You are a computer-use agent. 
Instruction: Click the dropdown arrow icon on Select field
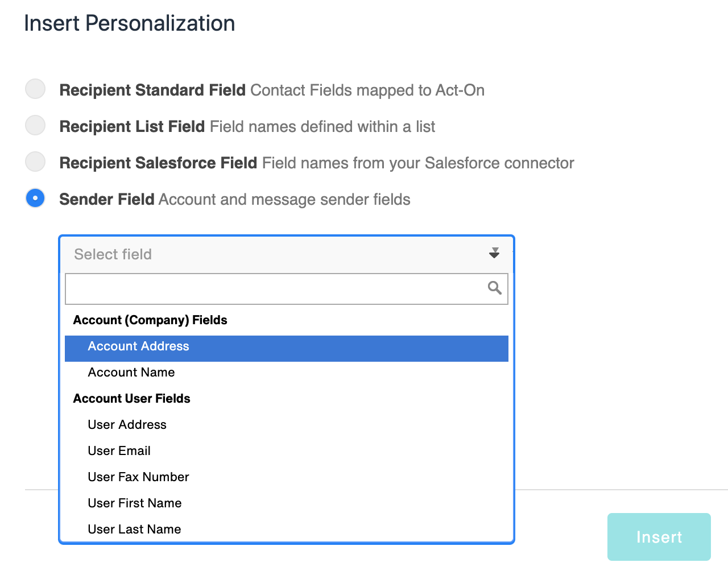(494, 254)
